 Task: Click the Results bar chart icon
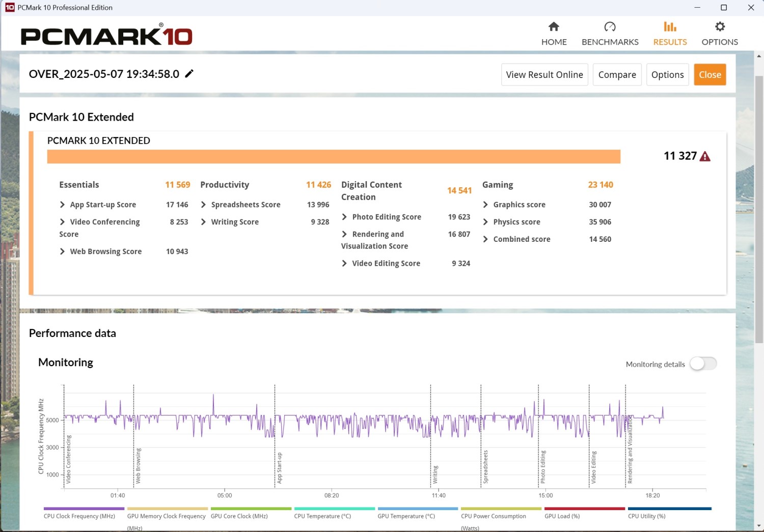tap(670, 27)
